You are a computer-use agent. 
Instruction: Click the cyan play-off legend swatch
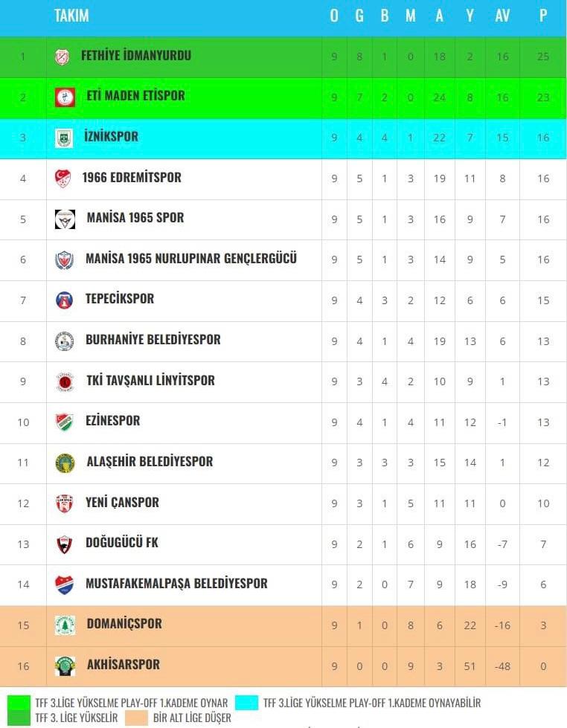[x=246, y=703]
